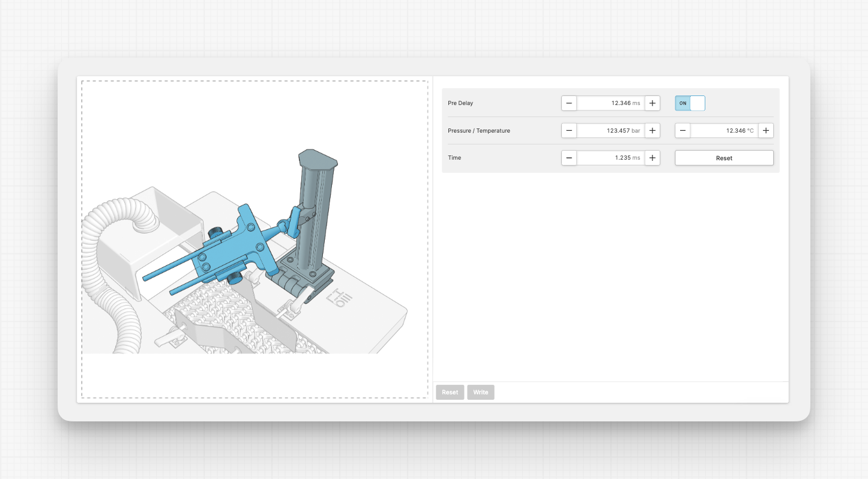The image size is (868, 479).
Task: Click the Time input showing 1.235 ms
Action: coord(610,158)
